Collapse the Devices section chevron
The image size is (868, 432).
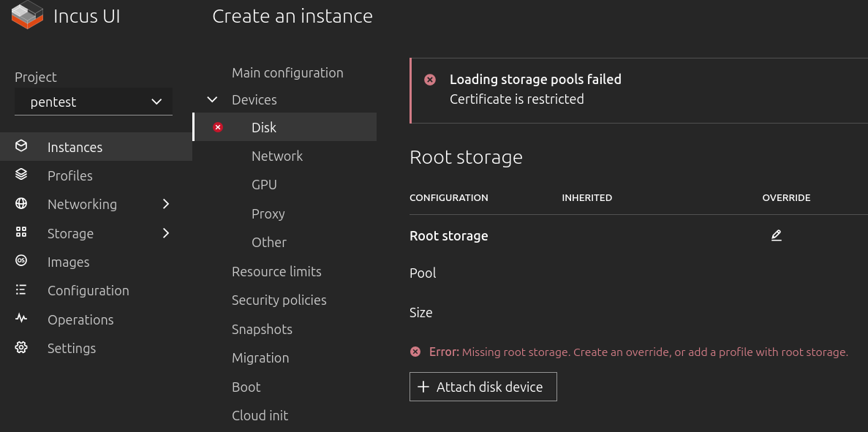tap(213, 99)
